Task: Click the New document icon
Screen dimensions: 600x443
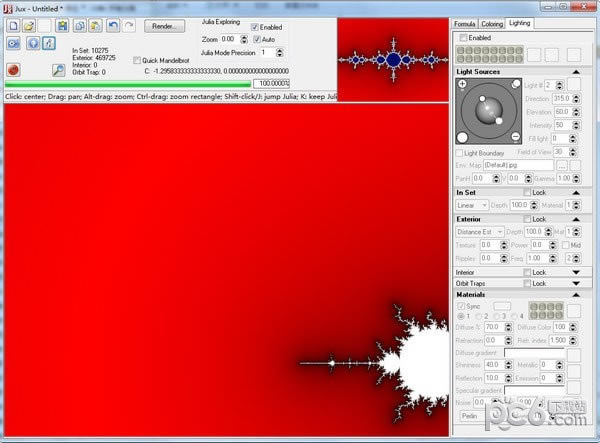Action: 13,25
